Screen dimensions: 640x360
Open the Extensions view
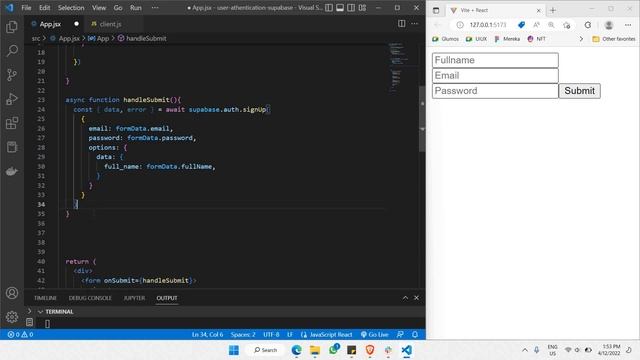point(12,123)
